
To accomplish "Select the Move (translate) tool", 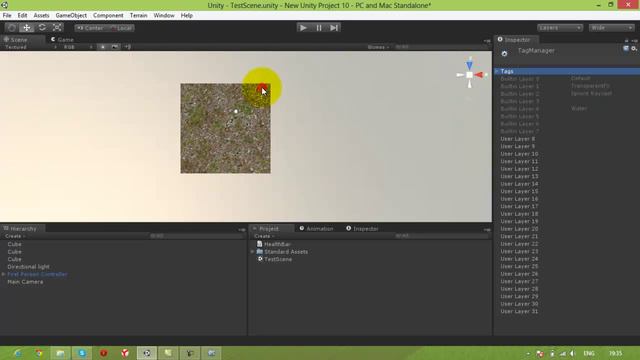I will (x=27, y=28).
